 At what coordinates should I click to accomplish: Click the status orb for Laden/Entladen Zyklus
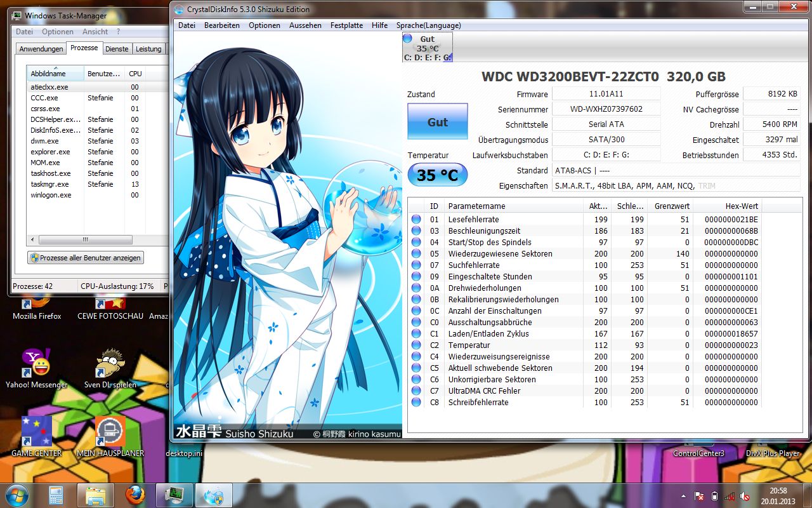(x=416, y=333)
